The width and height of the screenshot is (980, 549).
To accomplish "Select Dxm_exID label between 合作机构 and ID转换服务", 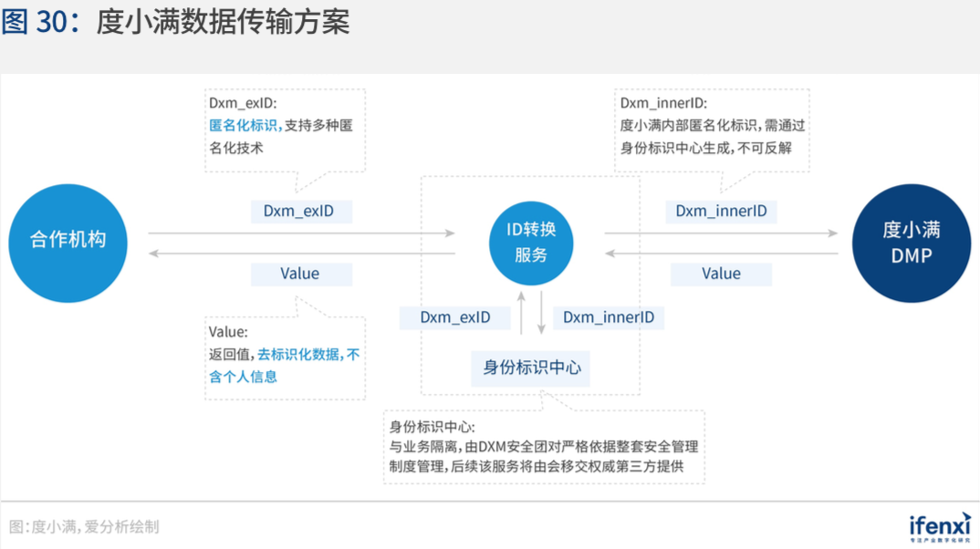I will 301,212.
